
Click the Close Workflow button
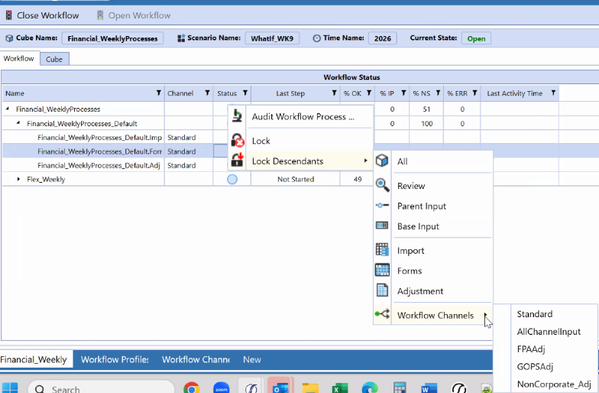point(42,16)
